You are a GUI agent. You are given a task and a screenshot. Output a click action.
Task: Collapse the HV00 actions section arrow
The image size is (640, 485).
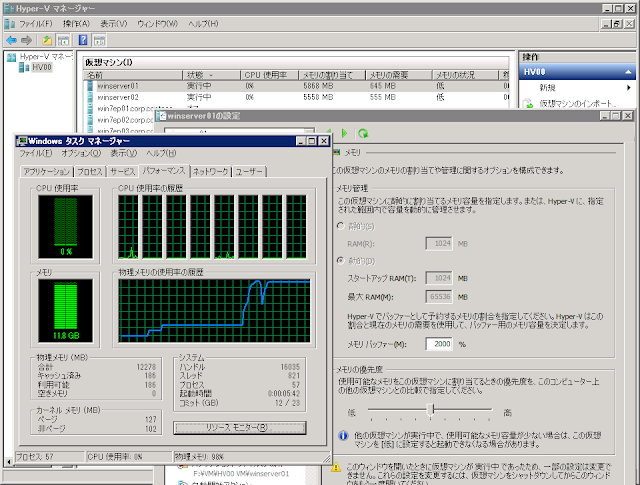click(628, 72)
